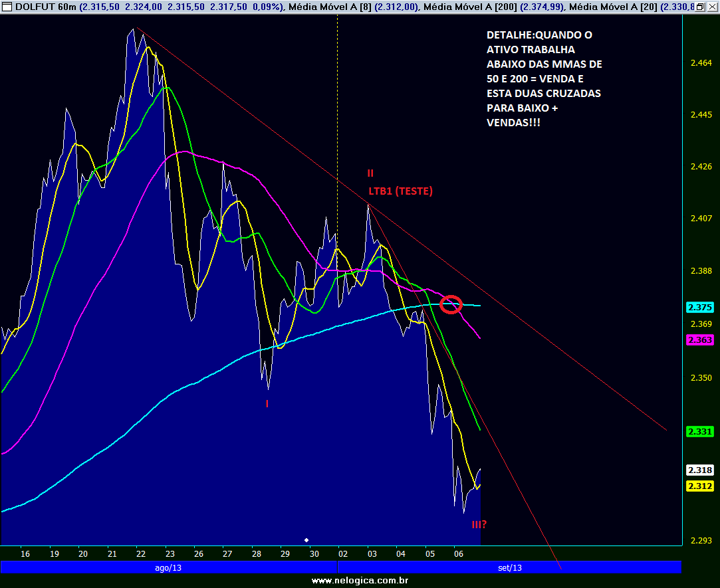Click the date label 06 on the time axis
The image size is (720, 588).
[459, 553]
